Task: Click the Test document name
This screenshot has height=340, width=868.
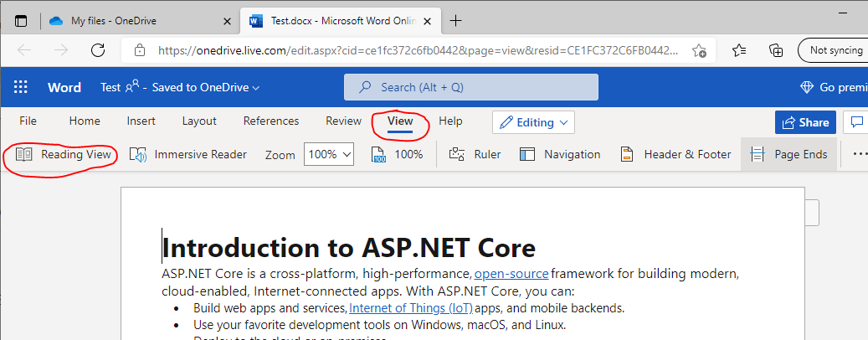Action: (110, 87)
